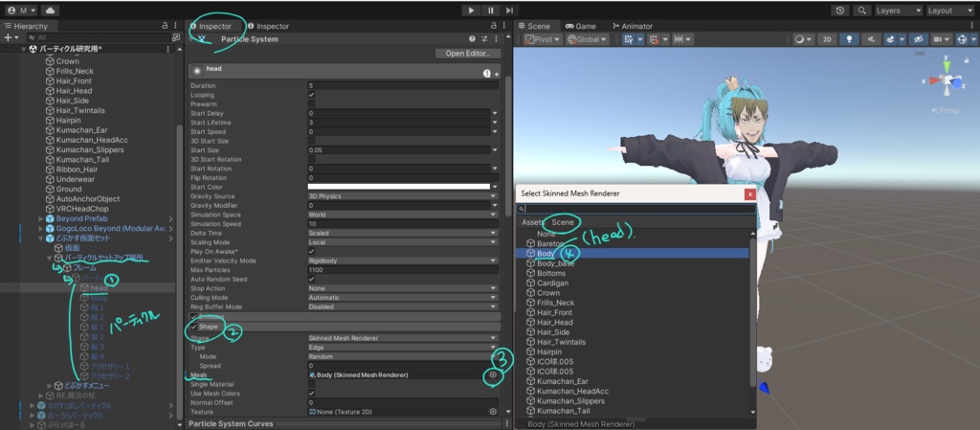Viewport: 980px width, 430px height.
Task: Toggle the Use Mesh Colors checkbox
Action: (x=312, y=393)
